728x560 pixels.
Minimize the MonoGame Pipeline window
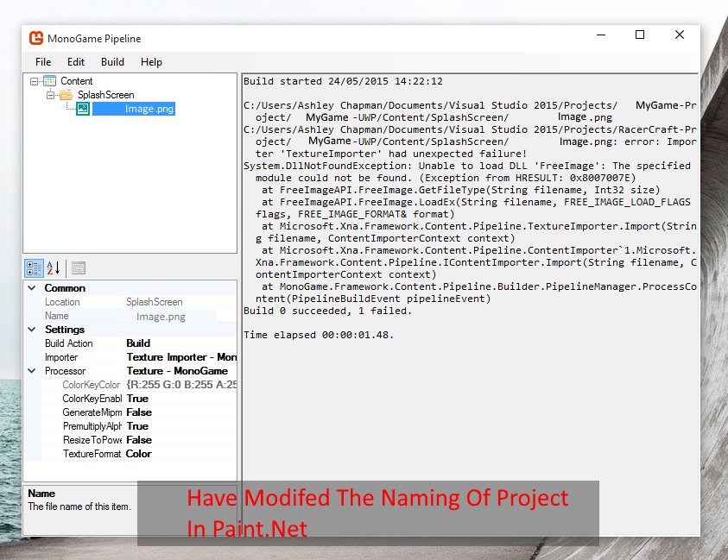(x=601, y=35)
